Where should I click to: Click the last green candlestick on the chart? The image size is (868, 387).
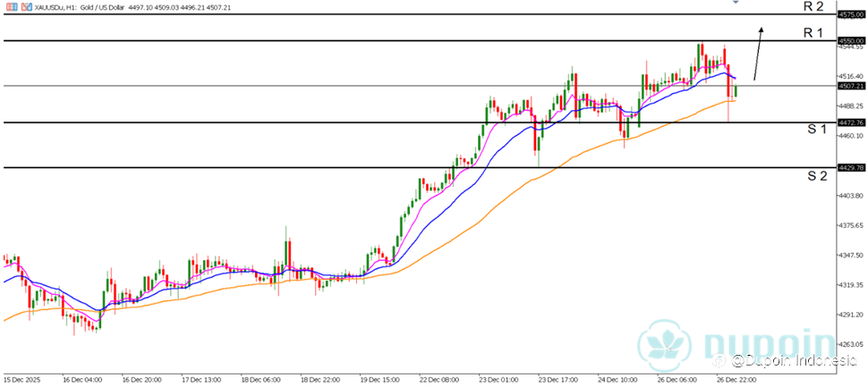pyautogui.click(x=736, y=91)
